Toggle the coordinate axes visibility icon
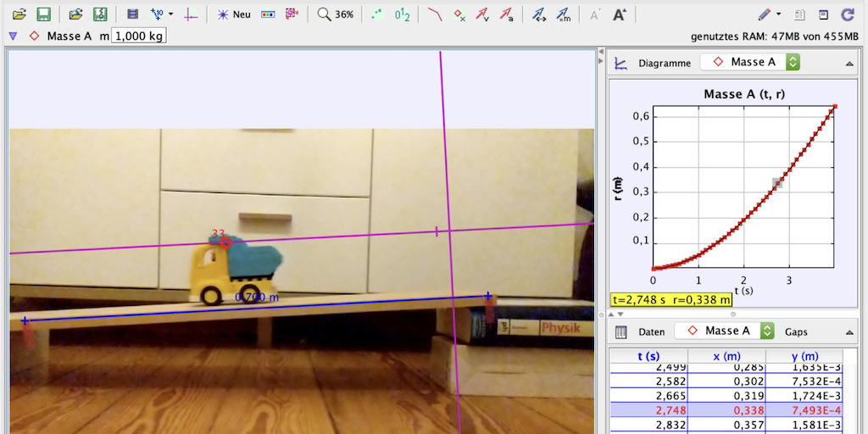 pos(192,14)
